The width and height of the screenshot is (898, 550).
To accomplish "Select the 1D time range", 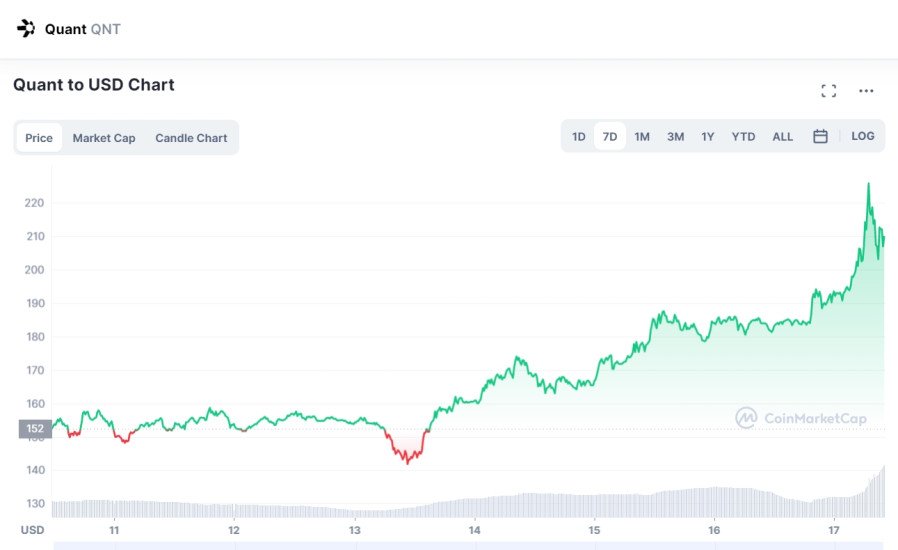I will [x=579, y=136].
